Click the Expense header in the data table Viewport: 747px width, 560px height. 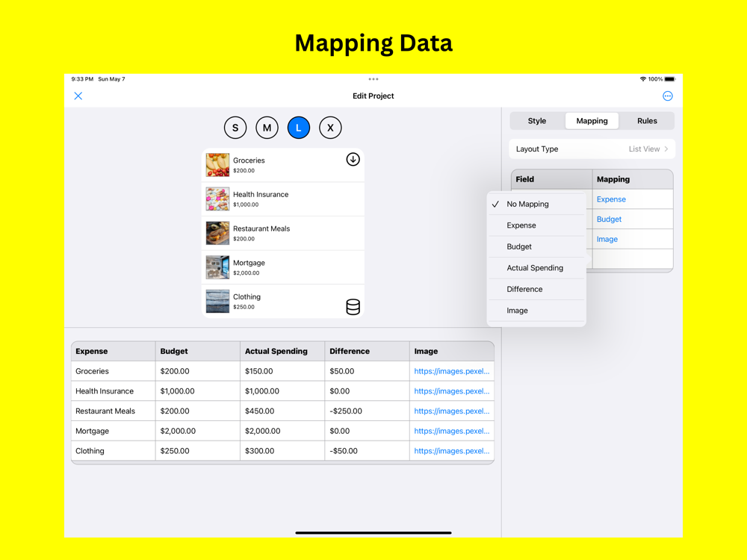click(114, 351)
